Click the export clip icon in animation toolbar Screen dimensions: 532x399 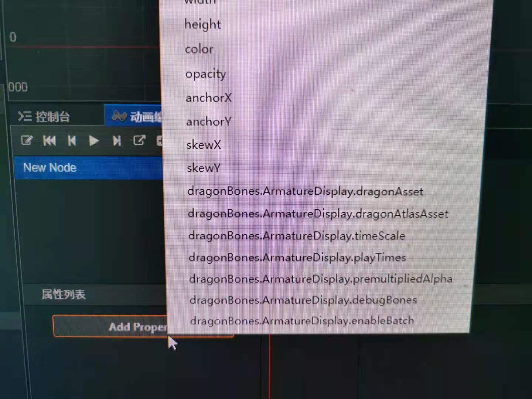click(x=139, y=140)
